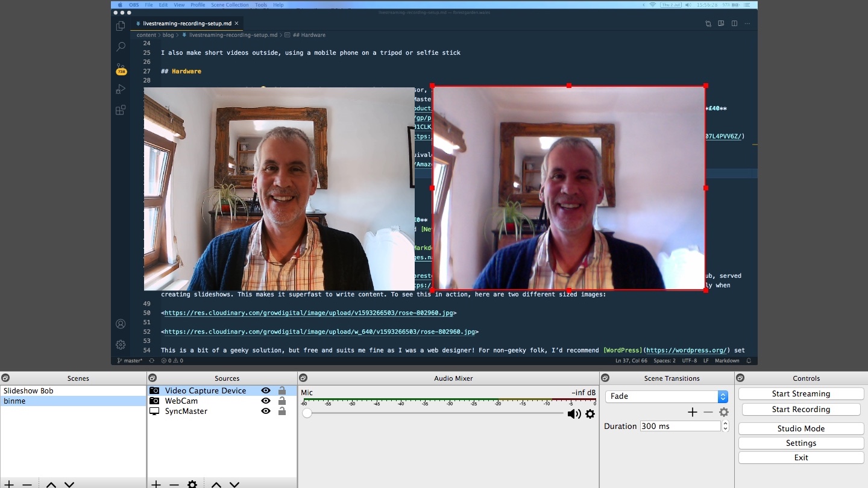The image size is (868, 488).
Task: Click the Open Changes icon in editor toolbar
Action: [708, 23]
